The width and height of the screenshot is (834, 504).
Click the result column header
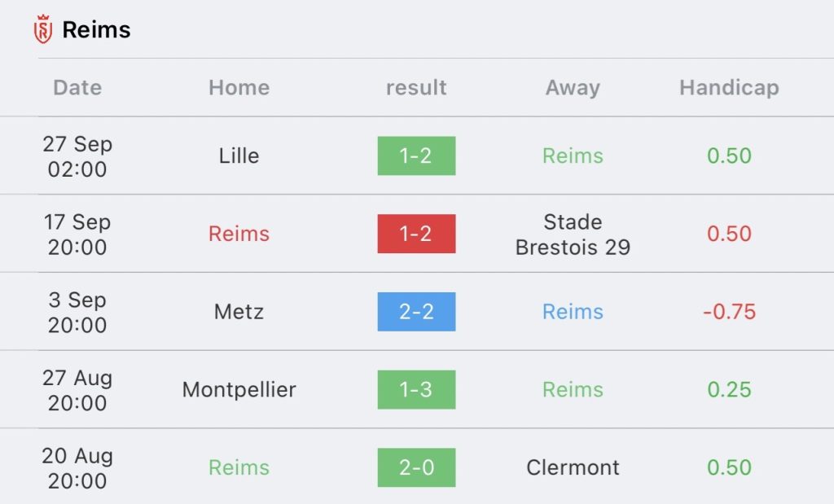pos(416,87)
